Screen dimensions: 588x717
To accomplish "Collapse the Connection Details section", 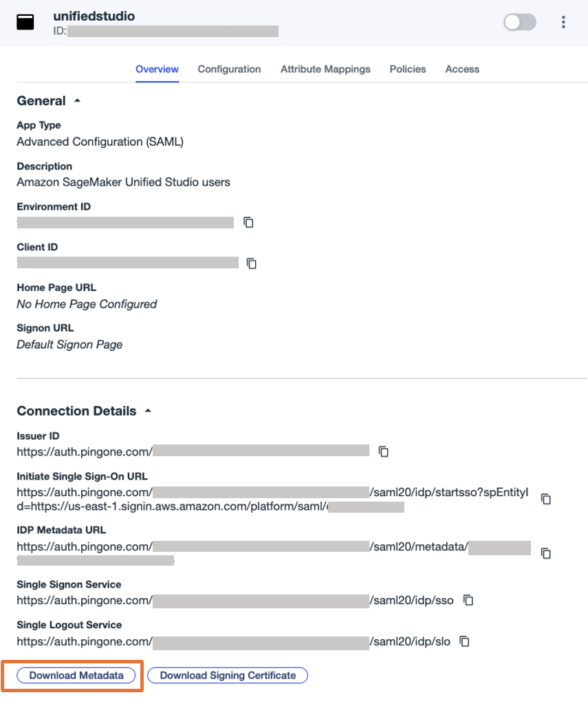I will (147, 411).
